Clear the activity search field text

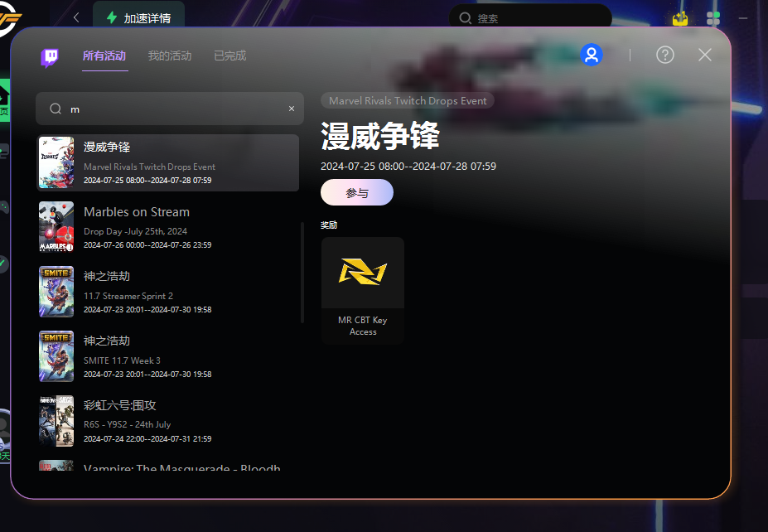pyautogui.click(x=292, y=109)
